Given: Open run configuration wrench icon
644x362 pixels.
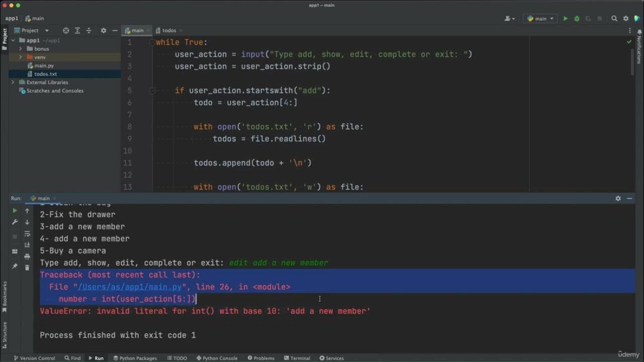Looking at the screenshot, I should [15, 222].
